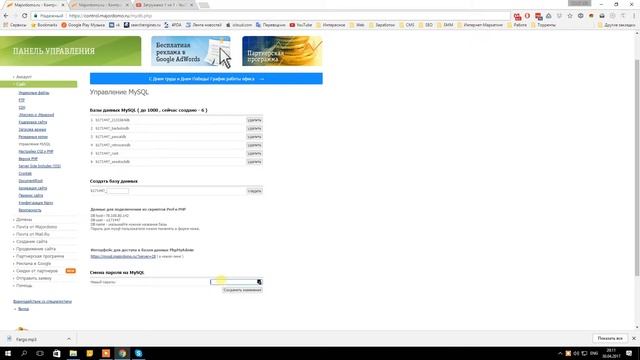Open the FTP sidebar link
Image resolution: width=640 pixels, height=360 pixels.
click(x=22, y=100)
